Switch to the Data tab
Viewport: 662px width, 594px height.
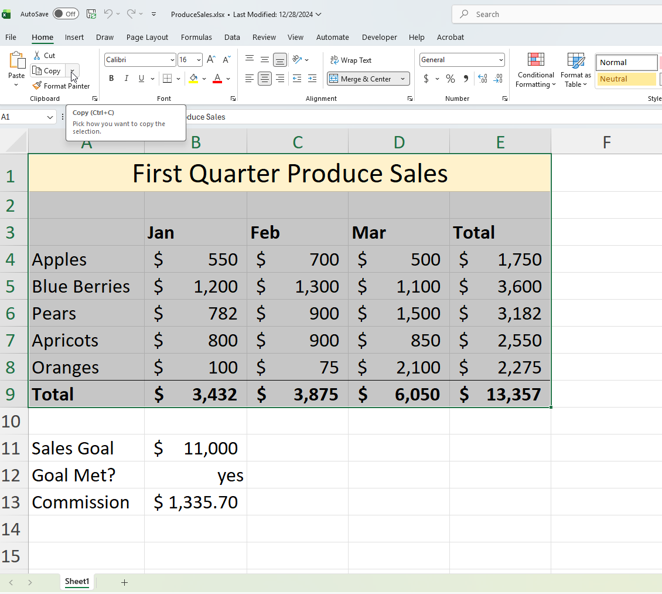[x=232, y=37]
